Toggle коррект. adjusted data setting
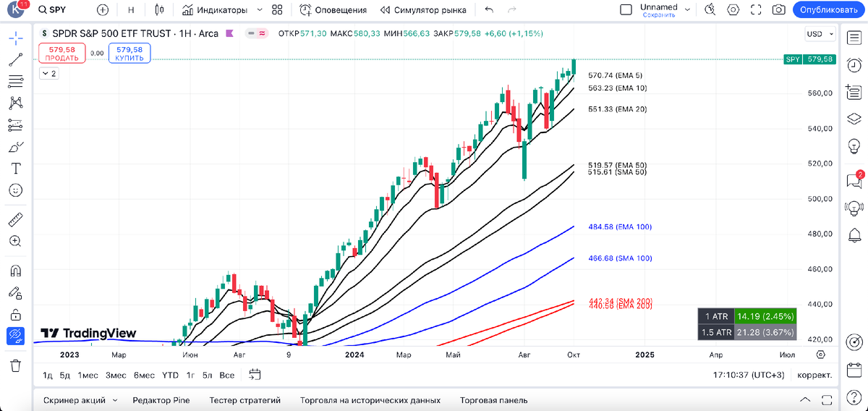 [x=814, y=375]
